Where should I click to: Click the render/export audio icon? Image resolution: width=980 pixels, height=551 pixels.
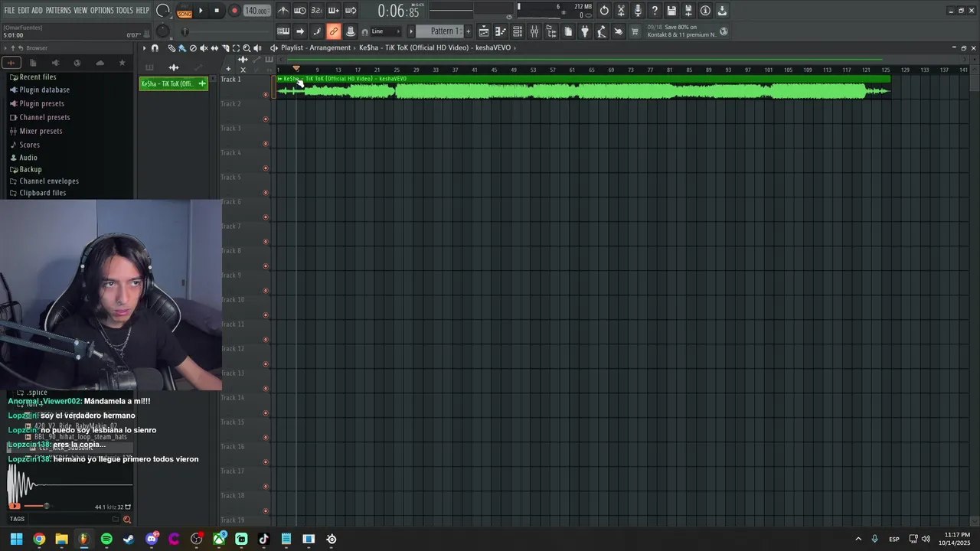click(722, 11)
